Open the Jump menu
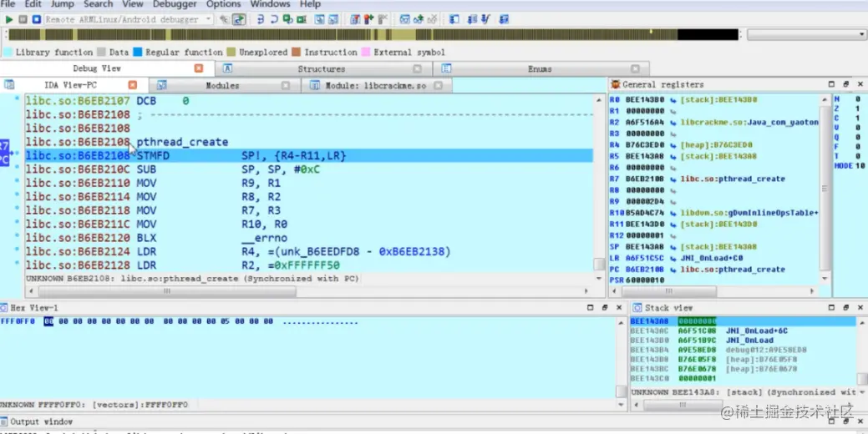868x434 pixels. (62, 4)
